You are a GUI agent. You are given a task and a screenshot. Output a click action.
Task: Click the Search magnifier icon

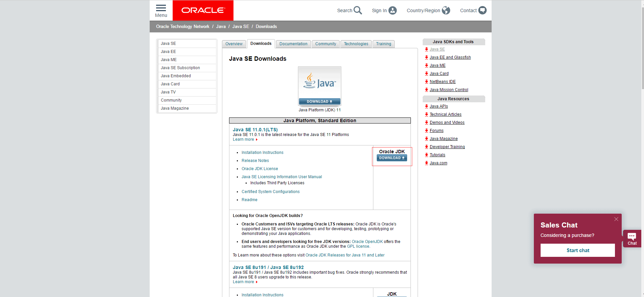tap(358, 10)
